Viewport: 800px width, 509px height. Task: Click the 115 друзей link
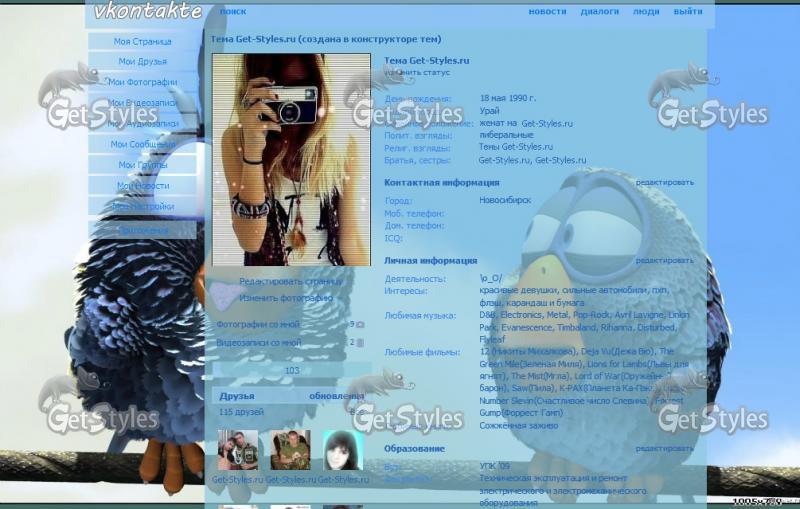click(x=241, y=412)
